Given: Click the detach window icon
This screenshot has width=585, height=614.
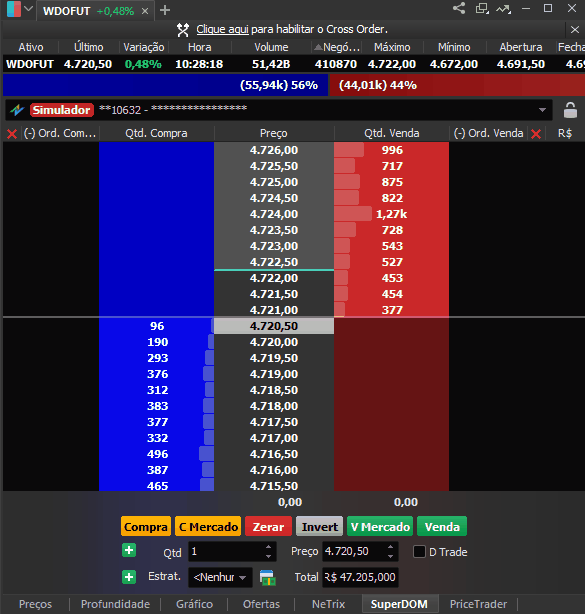Looking at the screenshot, I should (482, 8).
